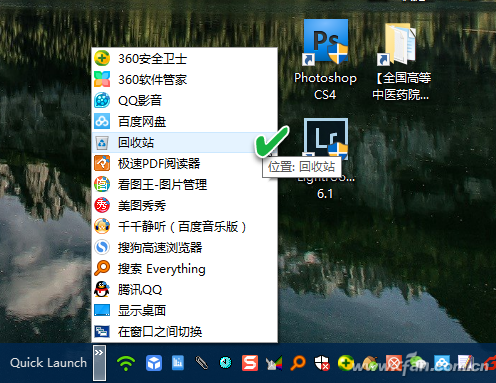Click 显示桌面 to show the desktop
The height and width of the screenshot is (383, 496).
click(184, 311)
